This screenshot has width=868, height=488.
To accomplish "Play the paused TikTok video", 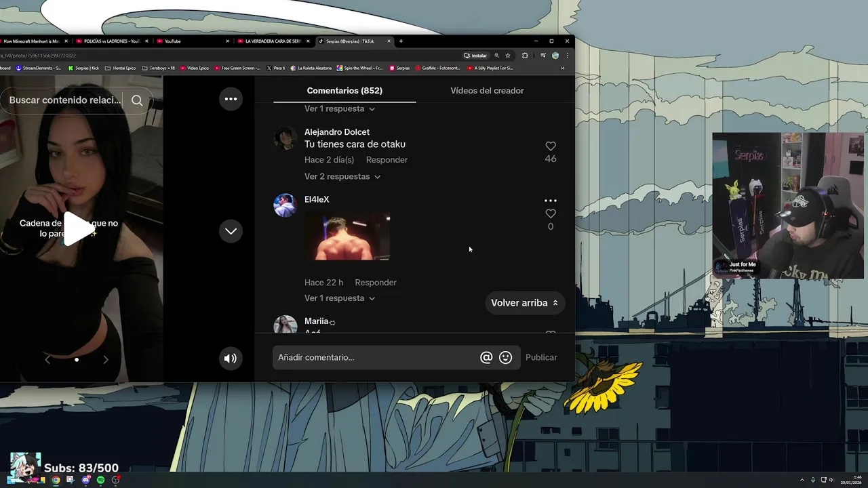I will [x=79, y=228].
